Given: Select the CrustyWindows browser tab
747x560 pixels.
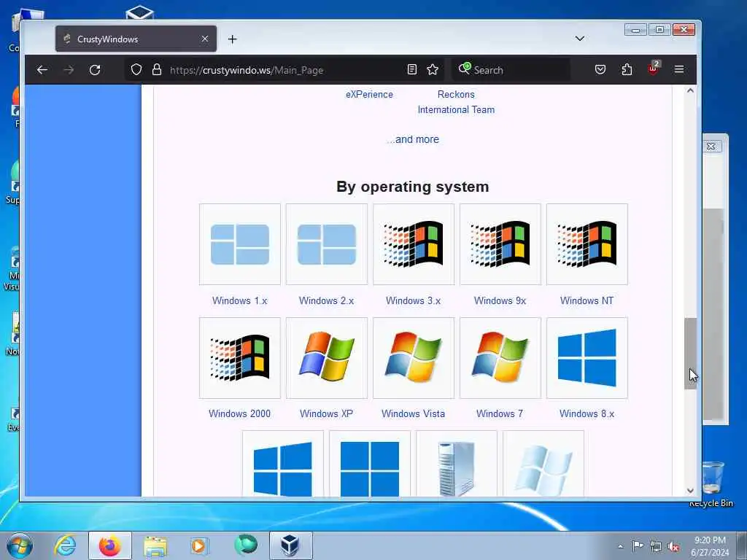Looking at the screenshot, I should point(136,39).
